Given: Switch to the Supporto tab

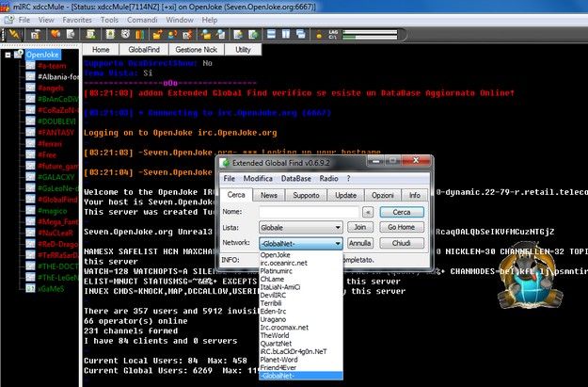Looking at the screenshot, I should click(x=305, y=195).
